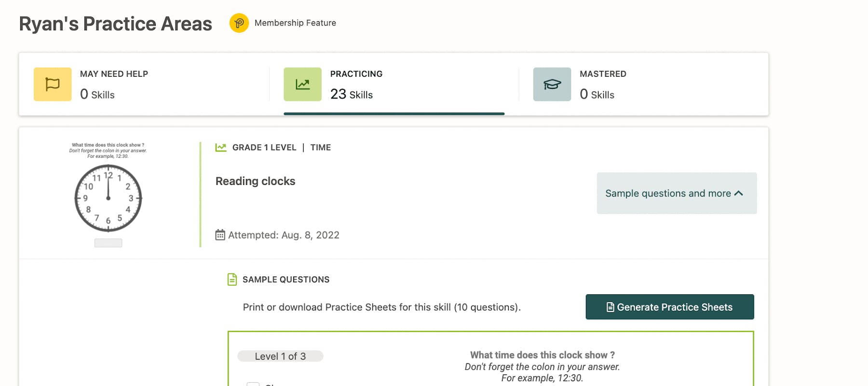
Task: Open the Reading clocks skill title
Action: (255, 181)
